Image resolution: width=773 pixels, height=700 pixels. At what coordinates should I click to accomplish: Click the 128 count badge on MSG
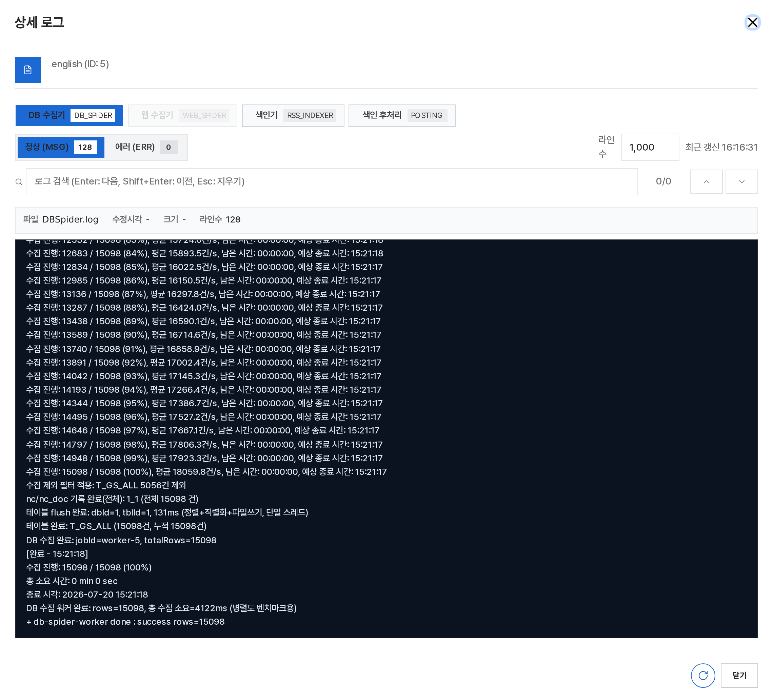[x=85, y=147]
